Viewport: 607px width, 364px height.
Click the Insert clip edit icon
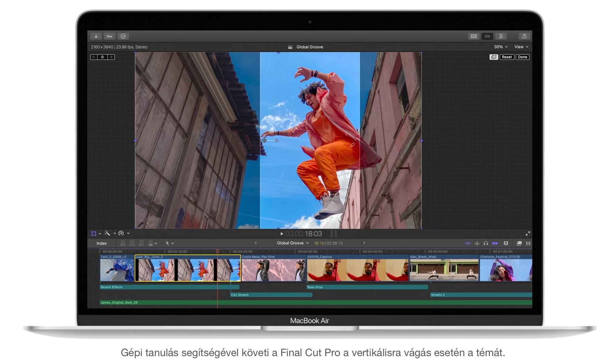click(132, 243)
